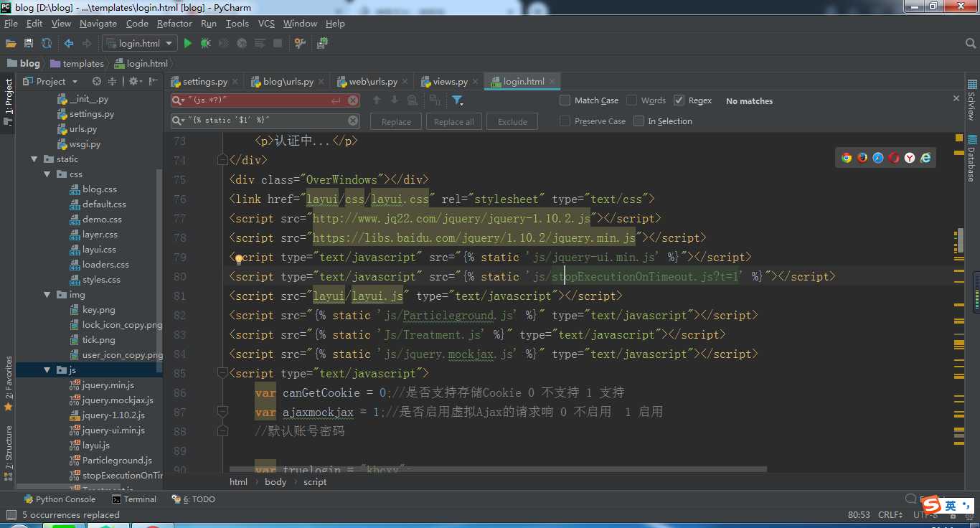Screen dimensions: 980x528
Task: Open preview in Internet Explorer icon
Action: point(925,158)
